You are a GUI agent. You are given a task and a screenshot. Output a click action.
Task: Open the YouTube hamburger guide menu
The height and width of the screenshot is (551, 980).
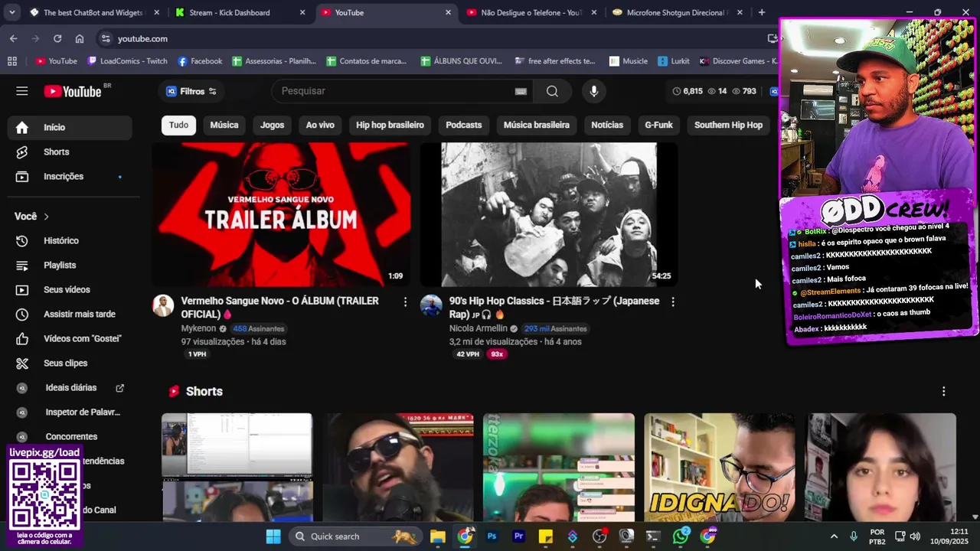22,91
